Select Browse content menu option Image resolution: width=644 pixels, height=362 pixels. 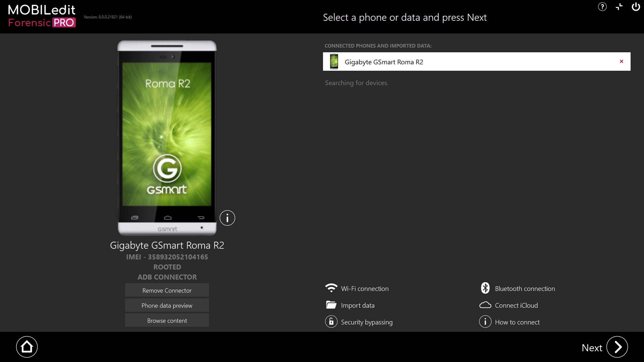167,320
